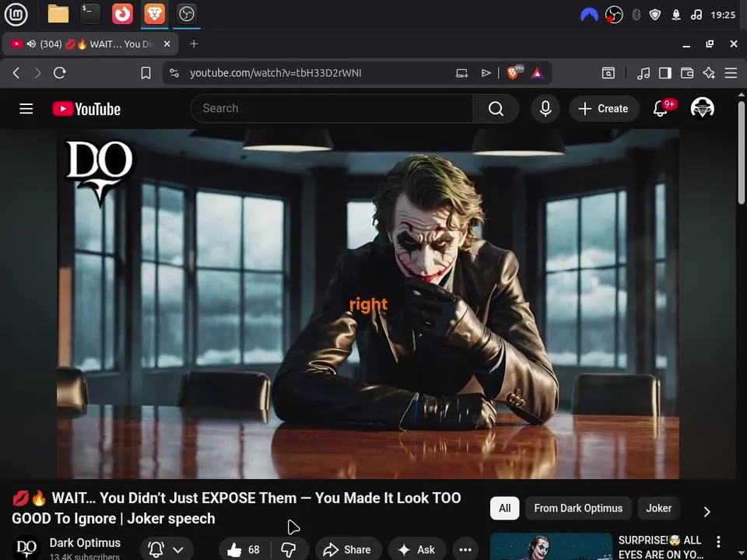This screenshot has width=747, height=560.
Task: Switch to the Brave browser taskbar icon
Action: 154,14
